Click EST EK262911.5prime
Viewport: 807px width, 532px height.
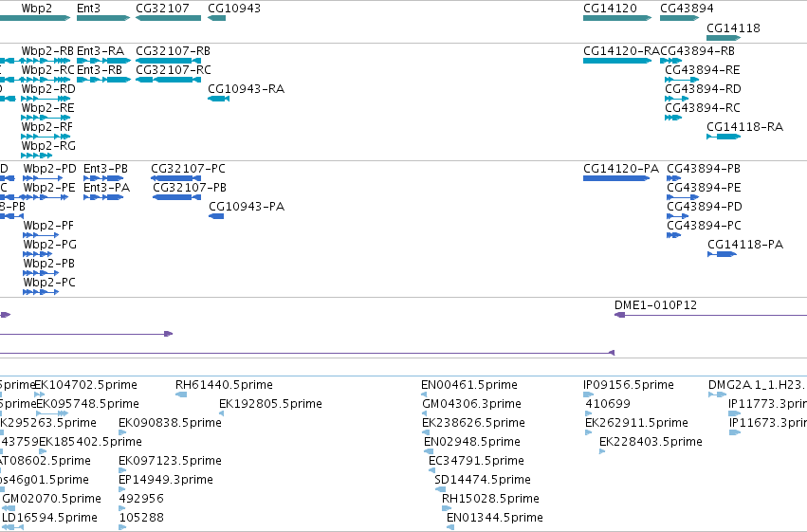point(588,432)
